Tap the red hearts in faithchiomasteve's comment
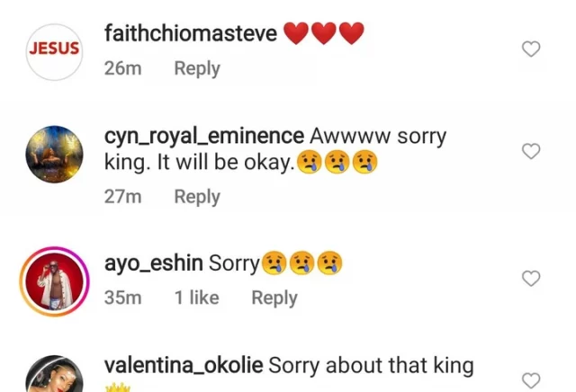576x392 pixels. coord(323,35)
